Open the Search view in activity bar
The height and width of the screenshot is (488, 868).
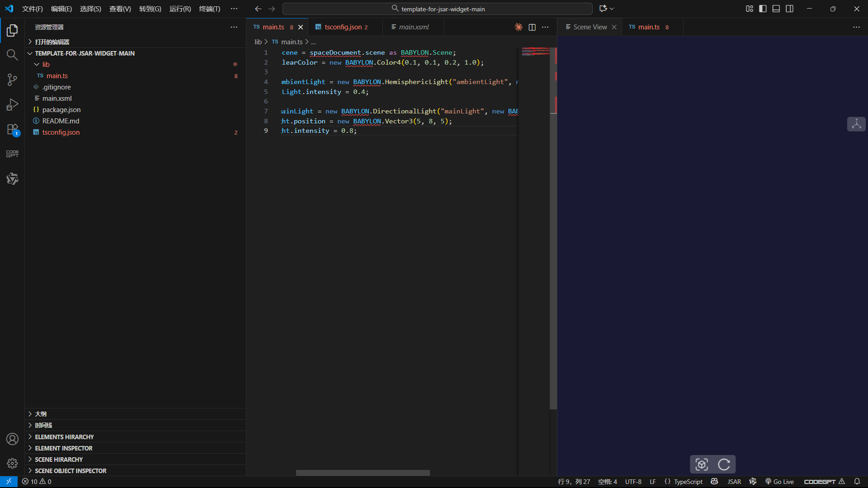(12, 55)
